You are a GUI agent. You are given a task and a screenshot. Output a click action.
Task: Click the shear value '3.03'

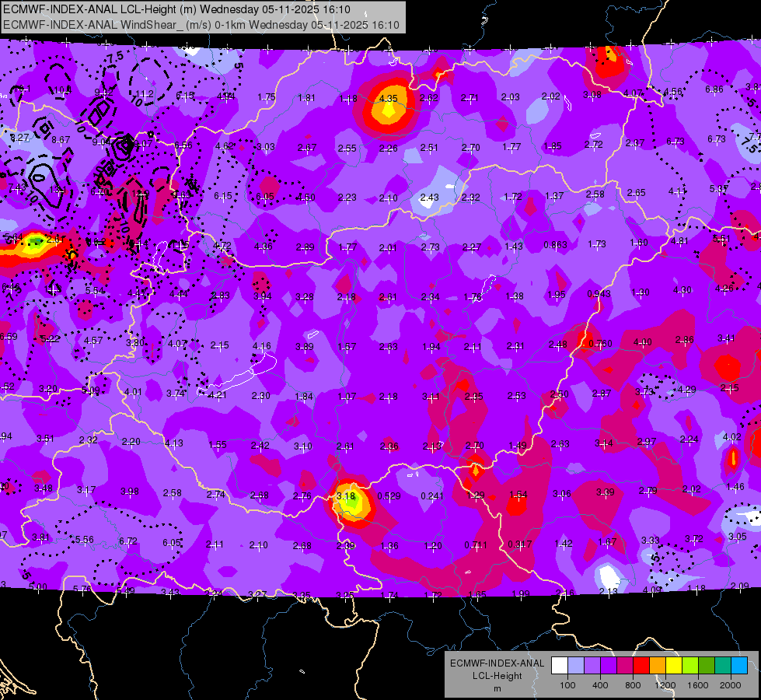pos(266,147)
